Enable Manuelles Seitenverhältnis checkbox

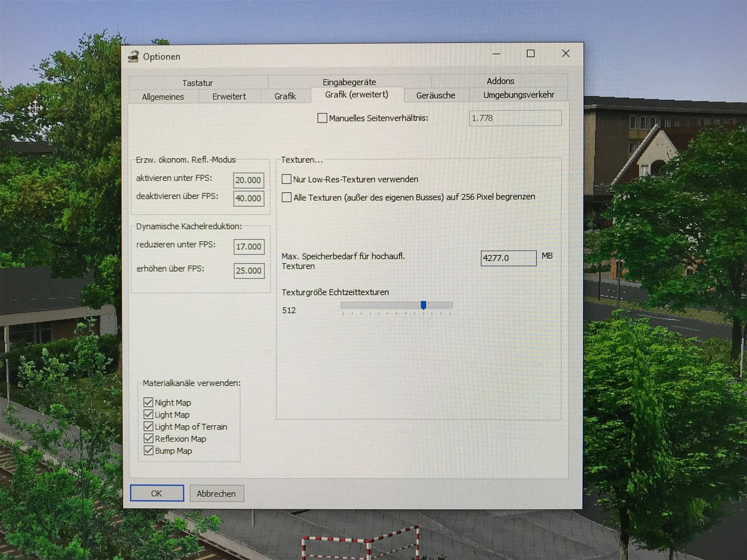pos(322,118)
